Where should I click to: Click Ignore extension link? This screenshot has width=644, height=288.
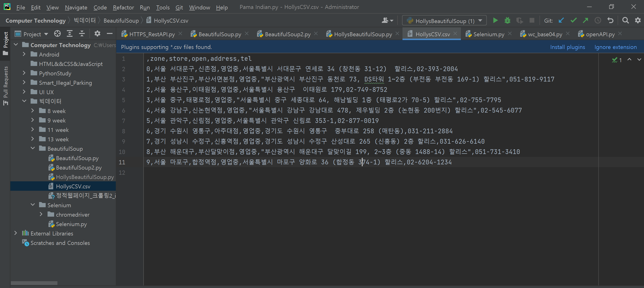tap(615, 47)
